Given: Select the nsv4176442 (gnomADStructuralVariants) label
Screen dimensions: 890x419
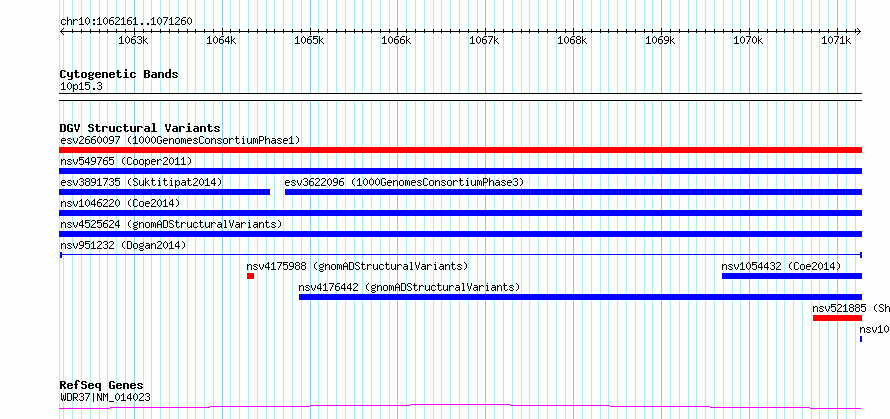Looking at the screenshot, I should tap(409, 287).
